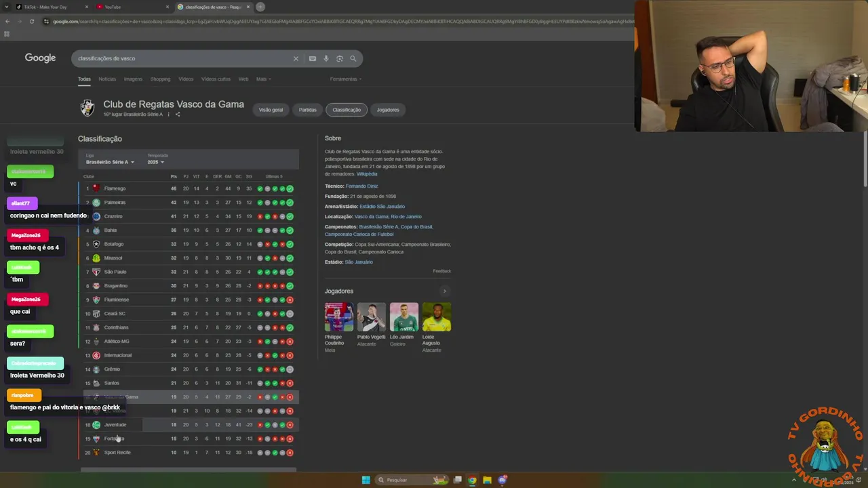
Task: Switch to the Web results tab
Action: click(x=243, y=79)
